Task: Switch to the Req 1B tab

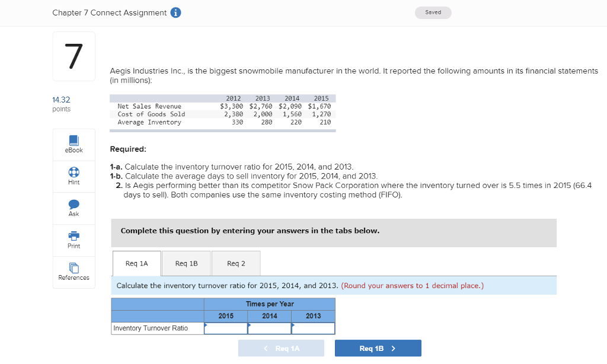Action: click(x=186, y=263)
